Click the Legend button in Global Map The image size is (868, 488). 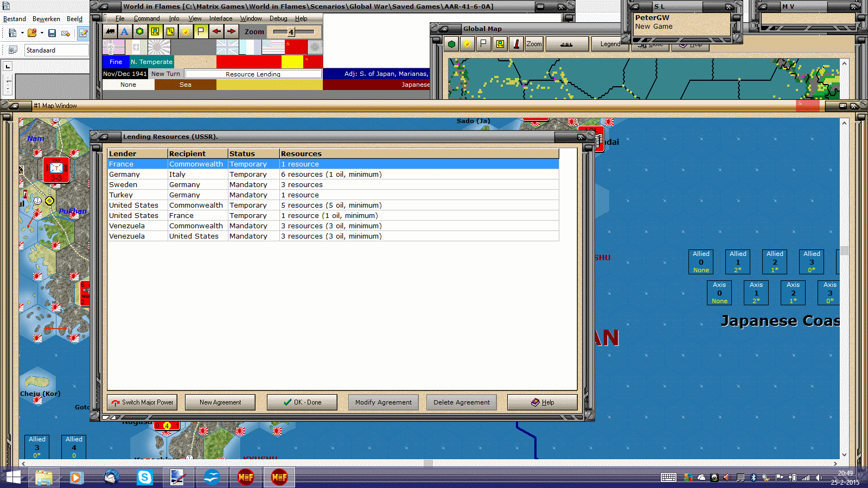(x=610, y=44)
